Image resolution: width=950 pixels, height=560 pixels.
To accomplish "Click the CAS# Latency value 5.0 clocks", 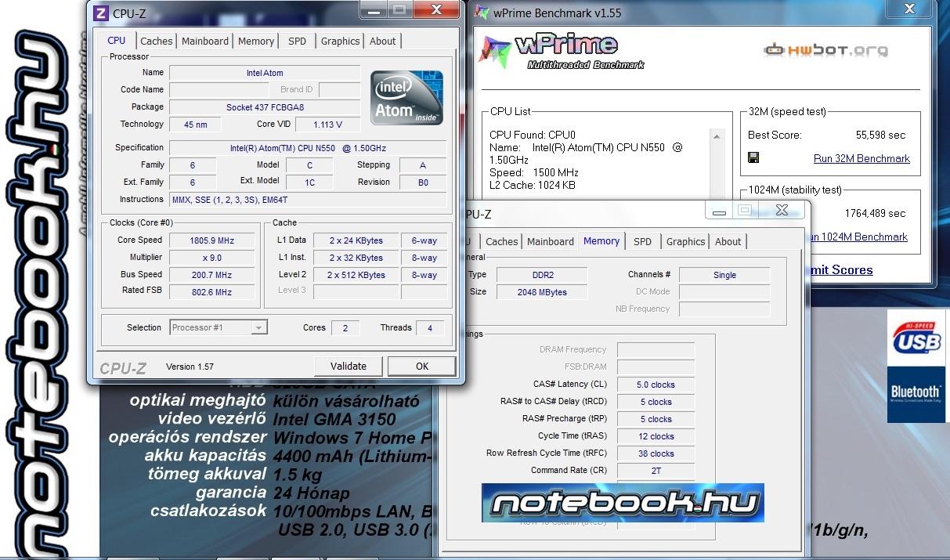I will (x=656, y=385).
